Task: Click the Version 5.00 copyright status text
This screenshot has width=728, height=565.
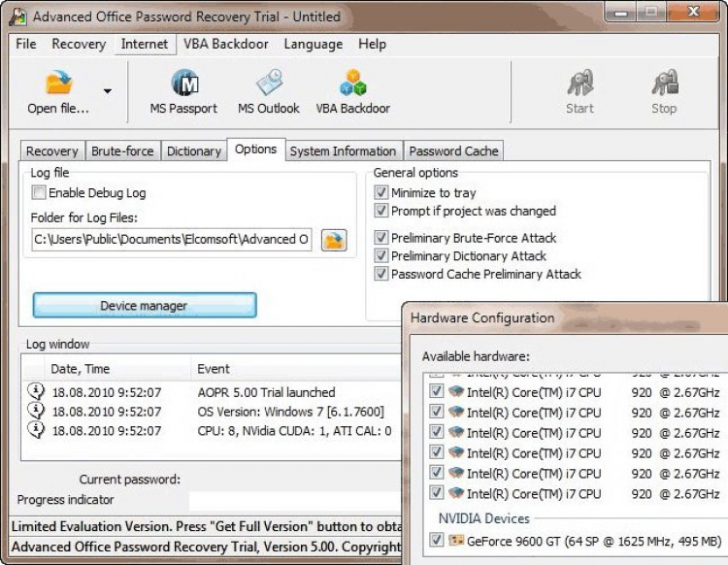Action: point(206,547)
